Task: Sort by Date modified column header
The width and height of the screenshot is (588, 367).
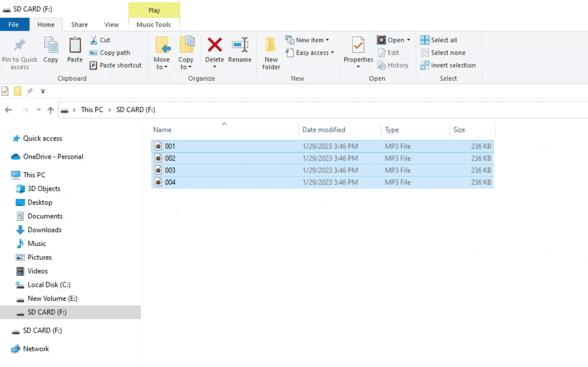Action: pos(340,130)
